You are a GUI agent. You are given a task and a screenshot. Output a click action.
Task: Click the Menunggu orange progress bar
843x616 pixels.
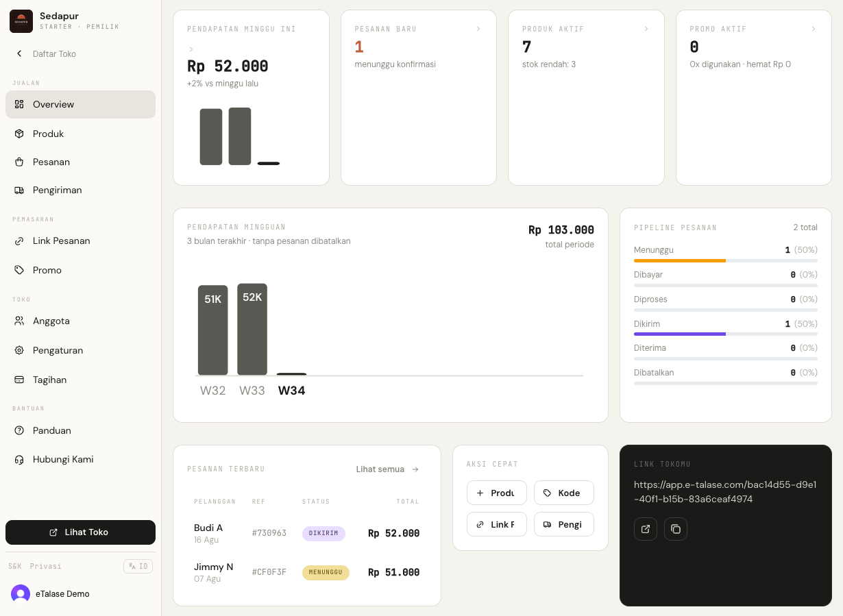tap(680, 261)
